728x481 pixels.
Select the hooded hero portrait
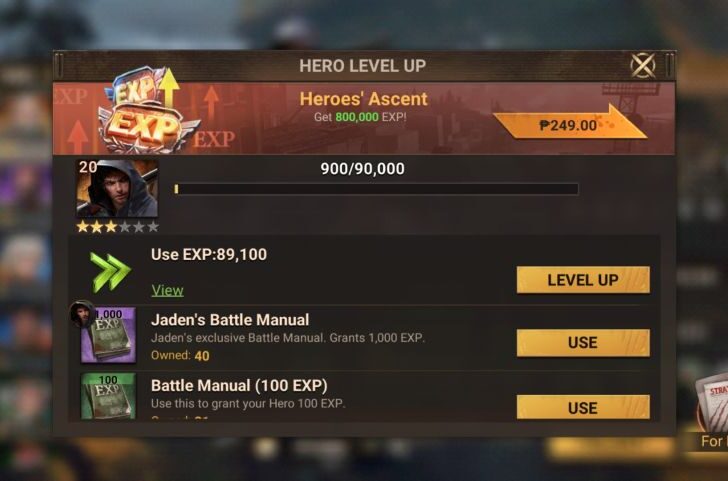click(117, 188)
